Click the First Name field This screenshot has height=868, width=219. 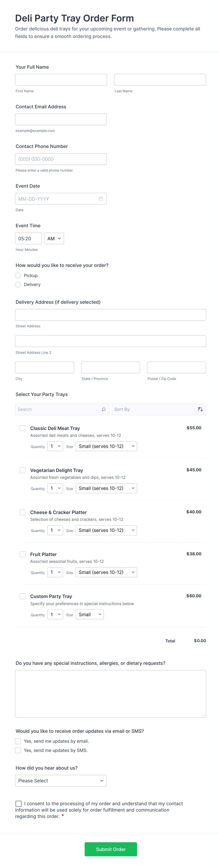(61, 80)
